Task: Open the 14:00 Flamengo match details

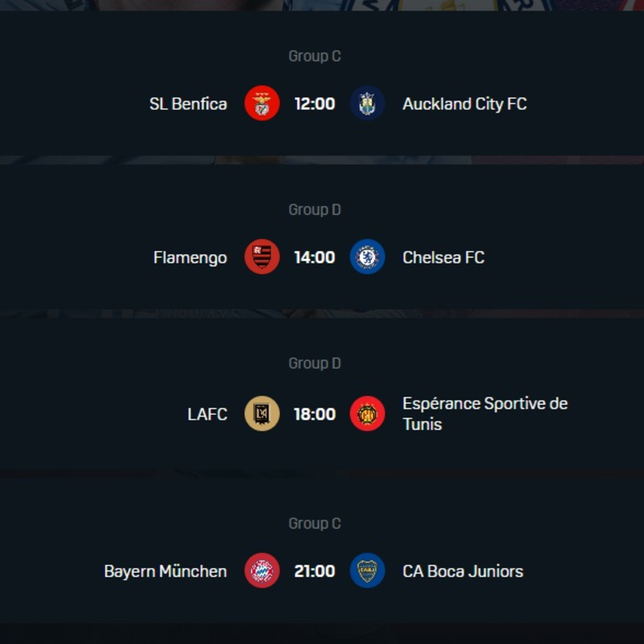Action: pyautogui.click(x=314, y=257)
